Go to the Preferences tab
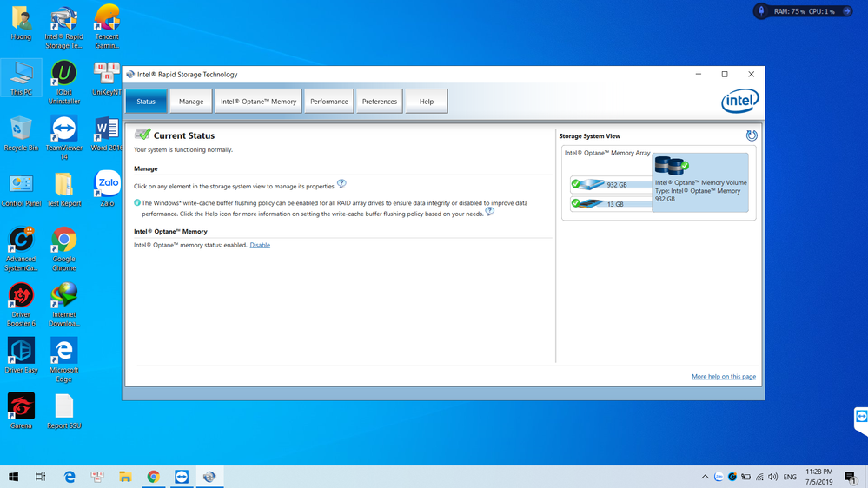 tap(380, 102)
